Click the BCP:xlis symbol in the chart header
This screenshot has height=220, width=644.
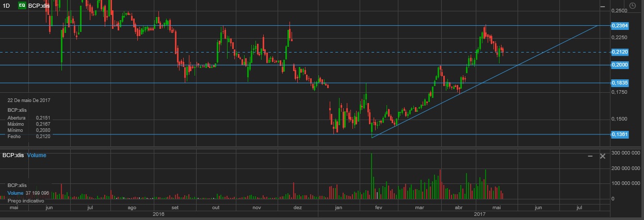[39, 5]
